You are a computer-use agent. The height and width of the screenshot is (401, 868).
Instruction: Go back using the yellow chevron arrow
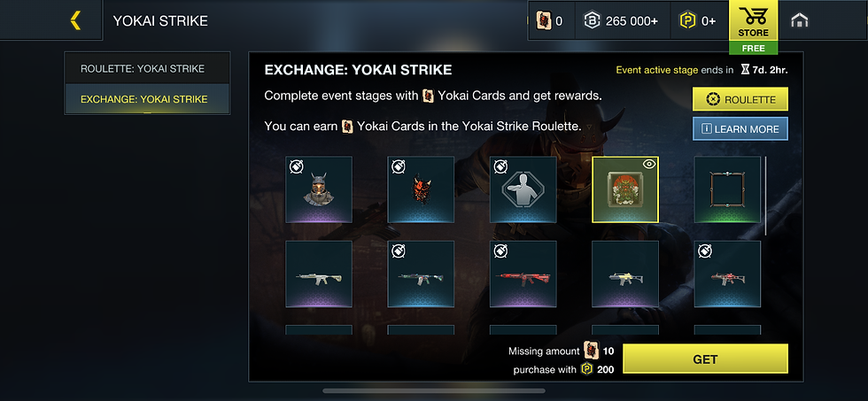click(x=76, y=20)
